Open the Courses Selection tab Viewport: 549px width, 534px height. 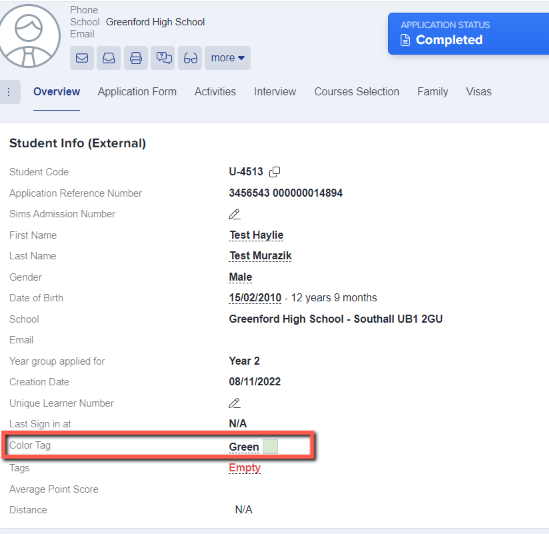[356, 92]
